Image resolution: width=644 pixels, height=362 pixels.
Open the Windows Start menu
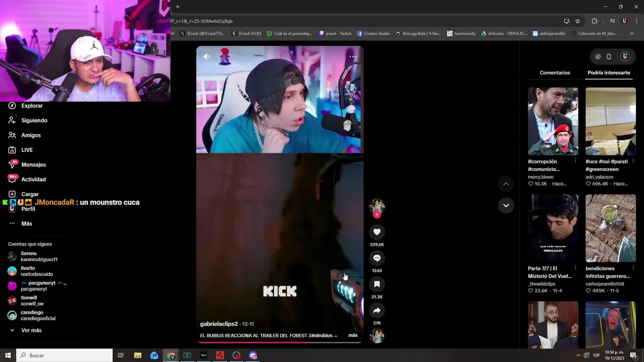(x=8, y=355)
